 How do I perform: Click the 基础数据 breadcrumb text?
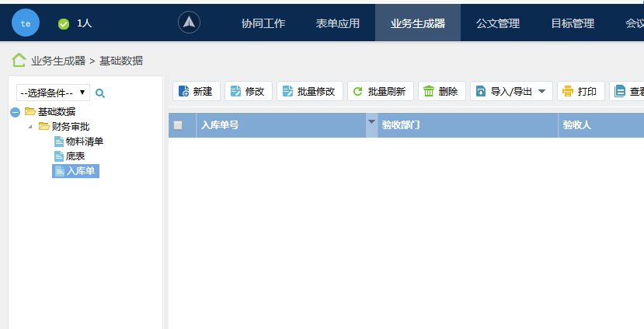coord(121,61)
